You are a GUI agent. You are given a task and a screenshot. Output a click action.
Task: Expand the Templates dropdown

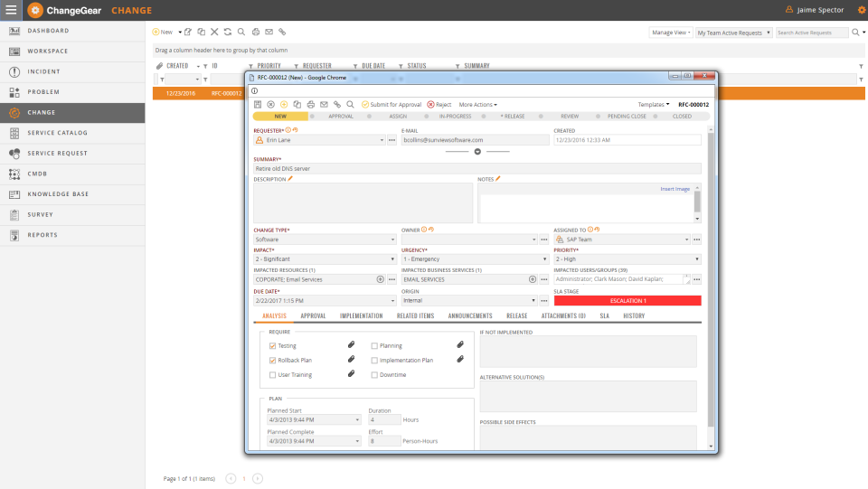653,104
